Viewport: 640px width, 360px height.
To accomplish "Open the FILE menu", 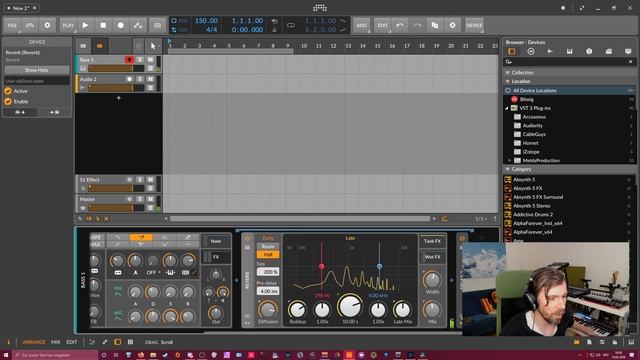I will click(12, 25).
